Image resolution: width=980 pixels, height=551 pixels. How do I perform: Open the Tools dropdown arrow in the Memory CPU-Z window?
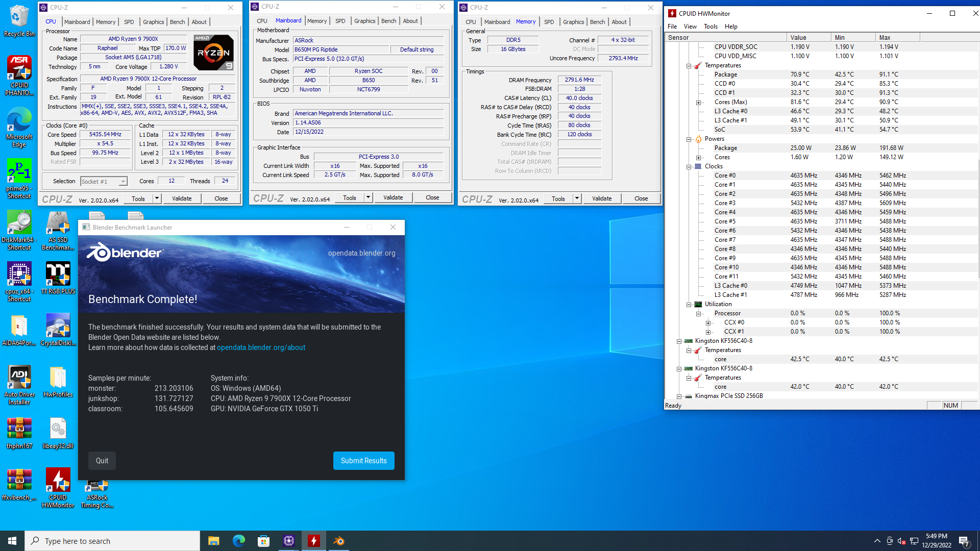point(577,198)
